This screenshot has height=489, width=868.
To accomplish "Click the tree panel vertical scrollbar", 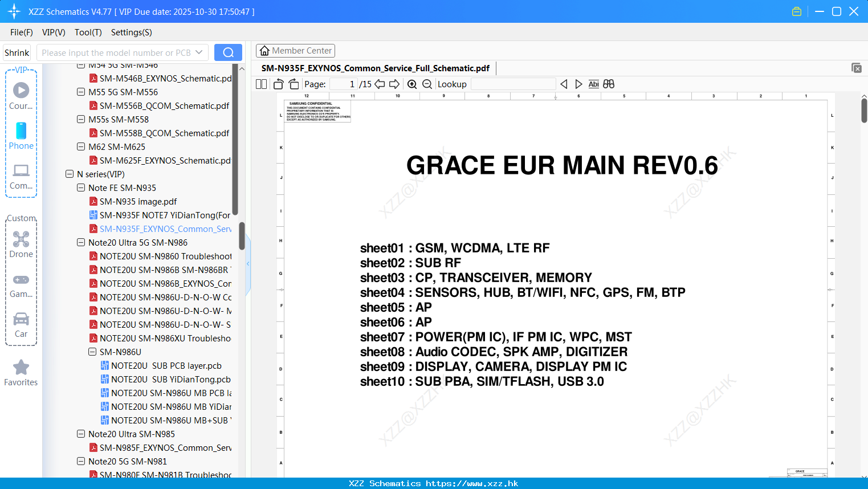I will pos(242,236).
